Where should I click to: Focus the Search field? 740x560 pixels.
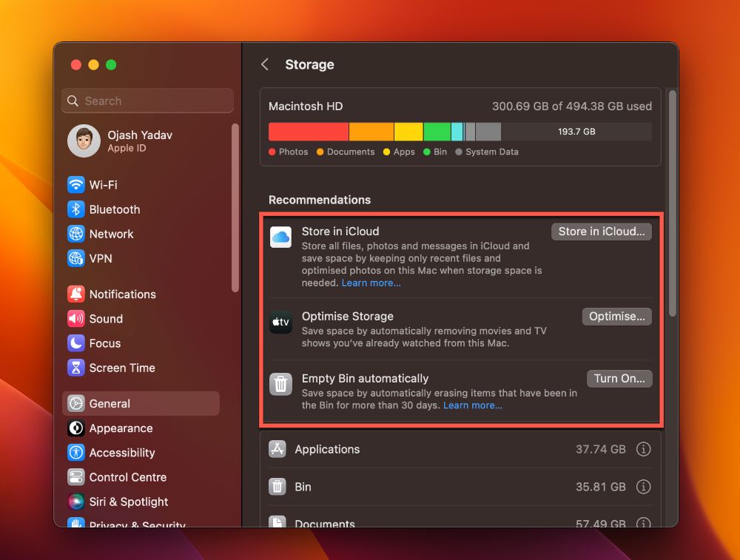[148, 101]
